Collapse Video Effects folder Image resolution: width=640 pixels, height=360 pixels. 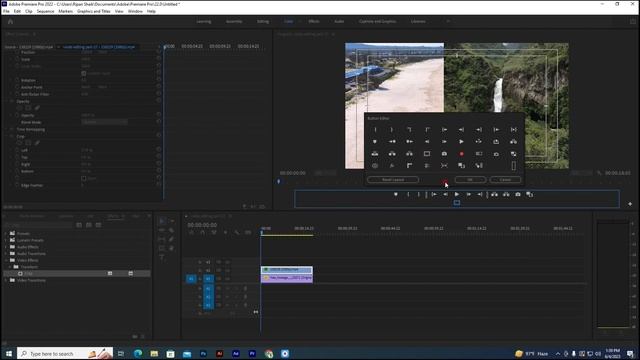[x=6, y=260]
